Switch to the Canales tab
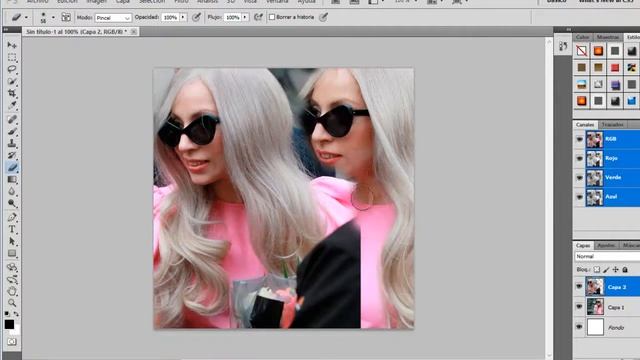This screenshot has width=640, height=360. 585,124
